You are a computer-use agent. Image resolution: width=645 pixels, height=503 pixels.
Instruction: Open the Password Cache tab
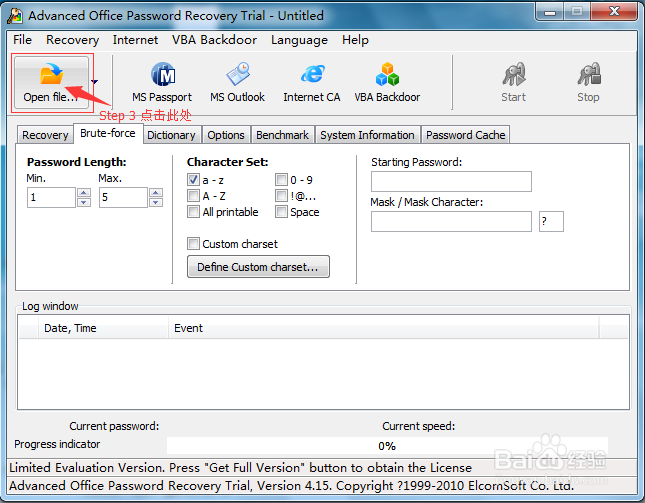tap(466, 135)
